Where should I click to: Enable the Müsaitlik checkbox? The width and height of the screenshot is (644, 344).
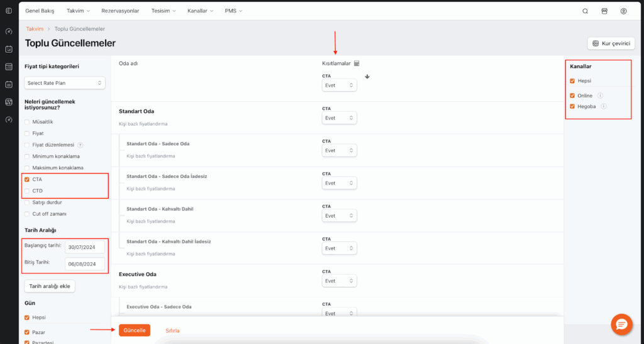click(x=26, y=121)
